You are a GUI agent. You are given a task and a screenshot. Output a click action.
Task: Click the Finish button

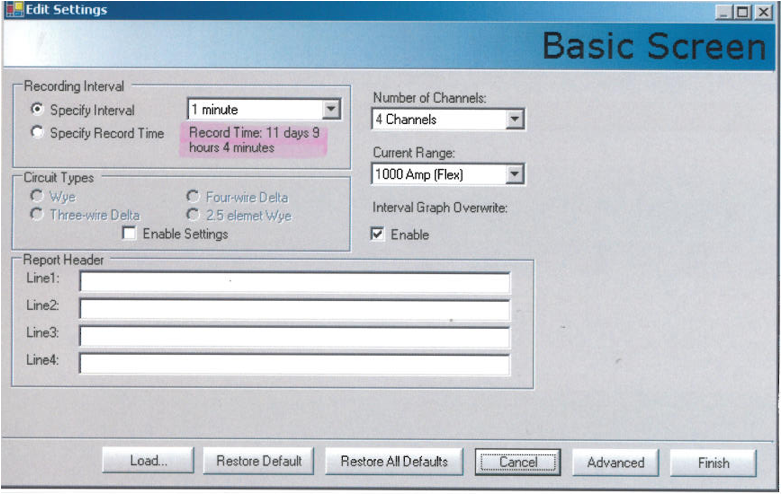click(713, 463)
